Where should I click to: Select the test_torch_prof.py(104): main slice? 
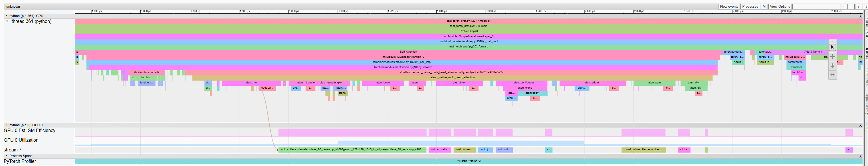[468, 26]
